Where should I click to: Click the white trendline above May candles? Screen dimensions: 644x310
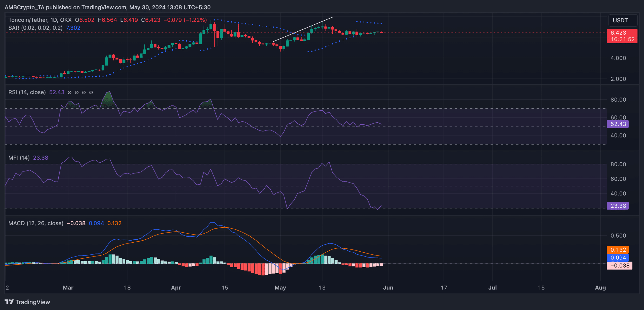[303, 29]
